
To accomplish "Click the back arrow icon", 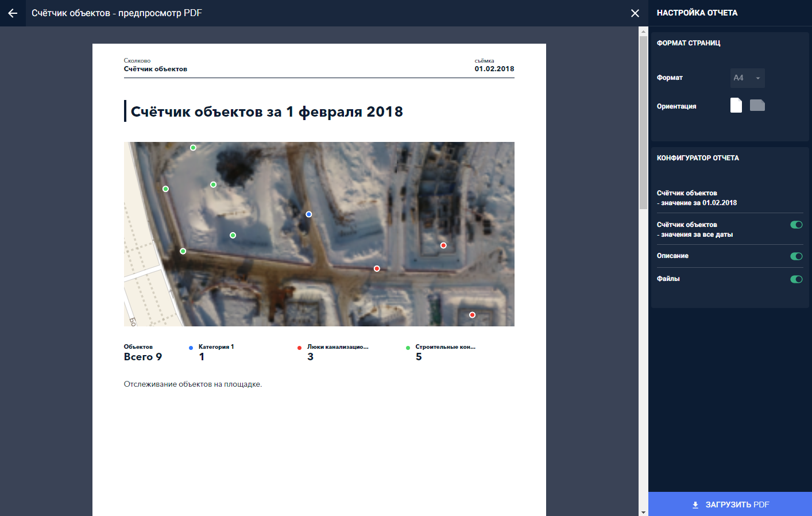I will click(x=13, y=13).
